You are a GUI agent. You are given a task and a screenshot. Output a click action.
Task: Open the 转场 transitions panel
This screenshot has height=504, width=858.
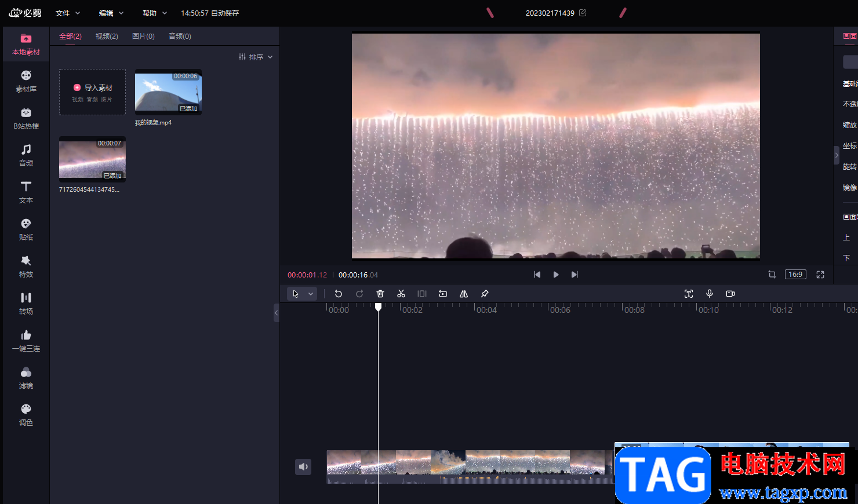point(26,304)
